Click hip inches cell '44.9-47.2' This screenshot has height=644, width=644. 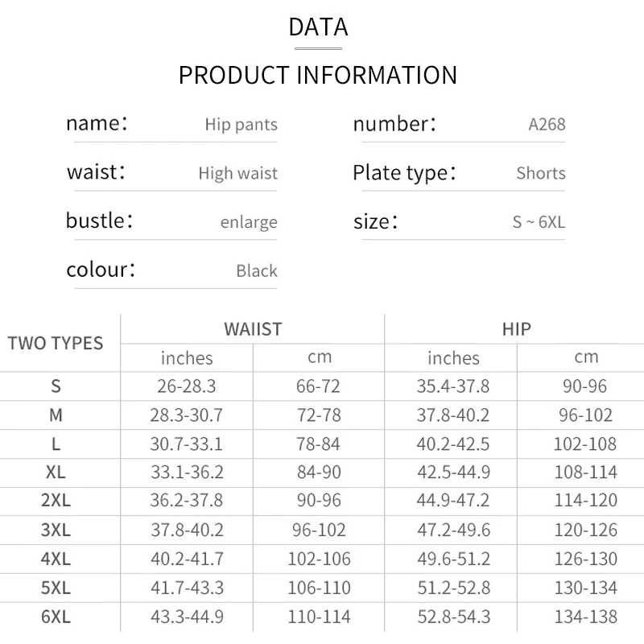(x=452, y=501)
